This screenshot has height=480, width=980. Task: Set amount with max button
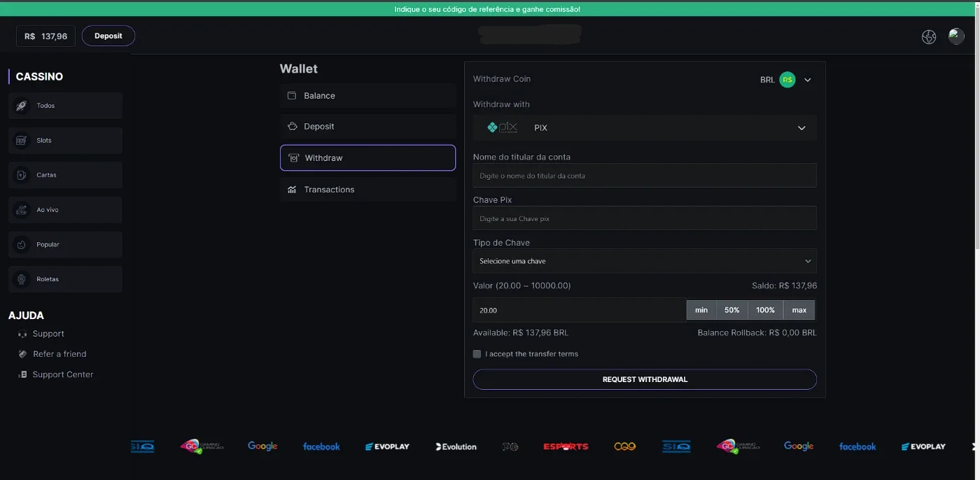point(799,310)
